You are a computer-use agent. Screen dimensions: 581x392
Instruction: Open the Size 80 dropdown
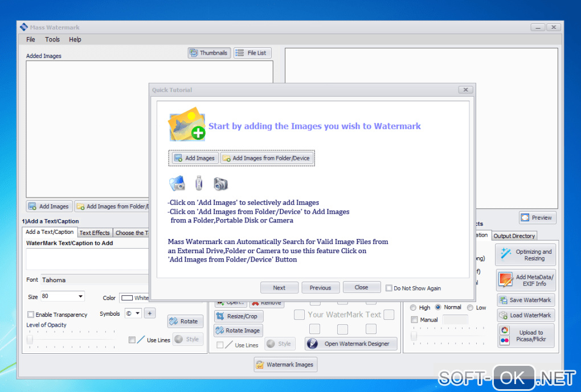click(x=80, y=296)
